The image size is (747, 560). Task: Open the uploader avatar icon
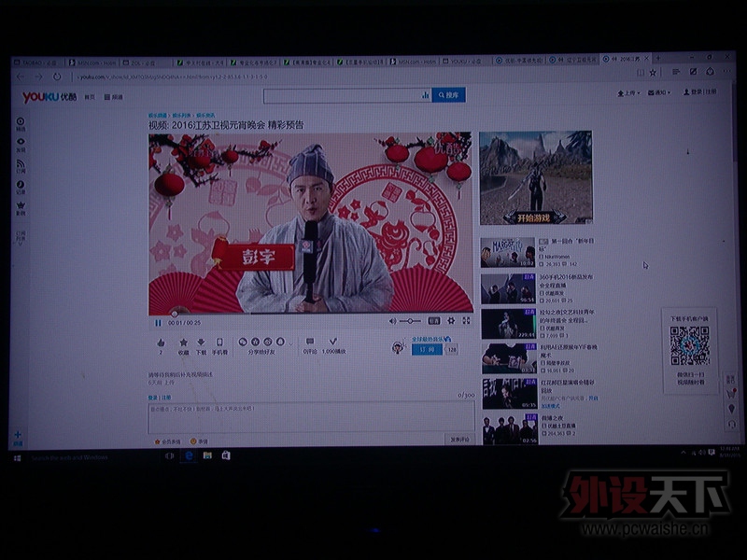click(399, 347)
